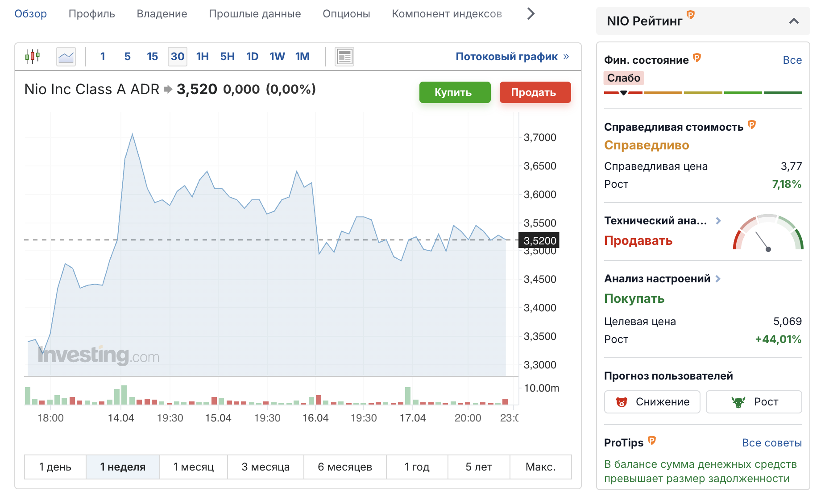Click the Технический анализ heading
The width and height of the screenshot is (829, 504).
655,221
